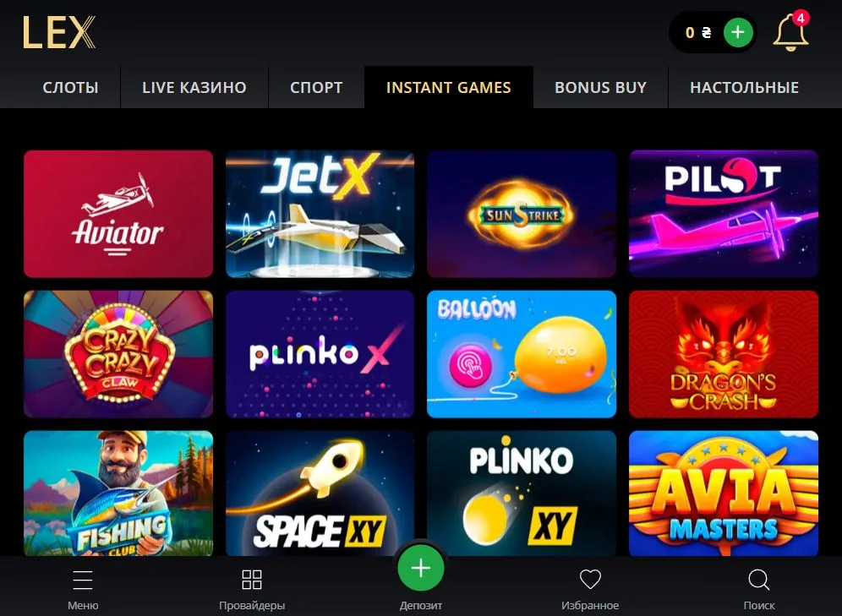The image size is (842, 616).
Task: Open the СПОРТ tab
Action: [316, 87]
